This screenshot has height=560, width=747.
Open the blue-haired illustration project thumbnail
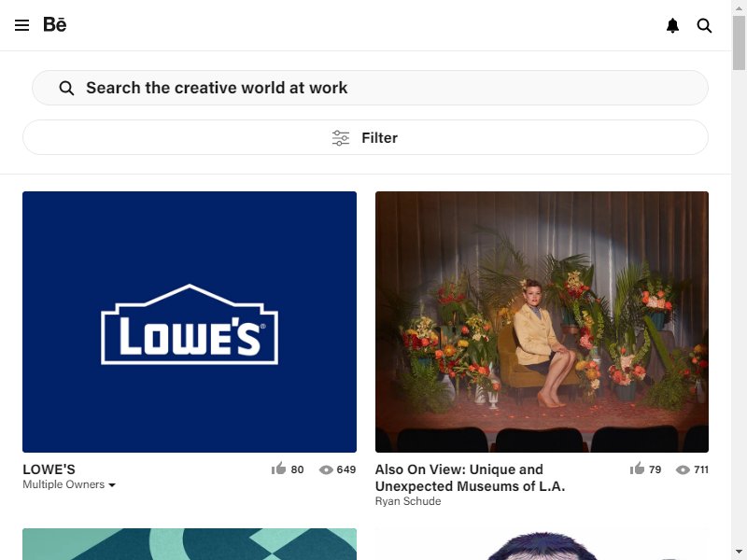tap(542, 544)
